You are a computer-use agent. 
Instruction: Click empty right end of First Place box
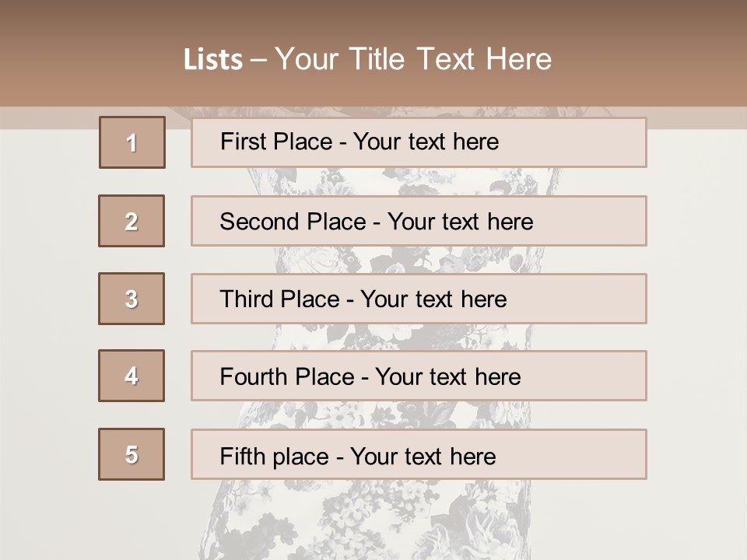click(x=591, y=142)
